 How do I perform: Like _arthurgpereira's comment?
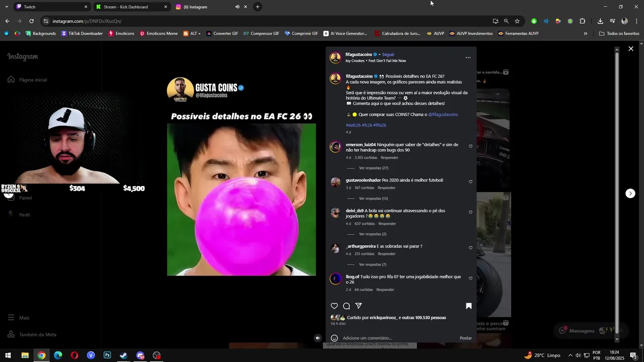tap(470, 247)
